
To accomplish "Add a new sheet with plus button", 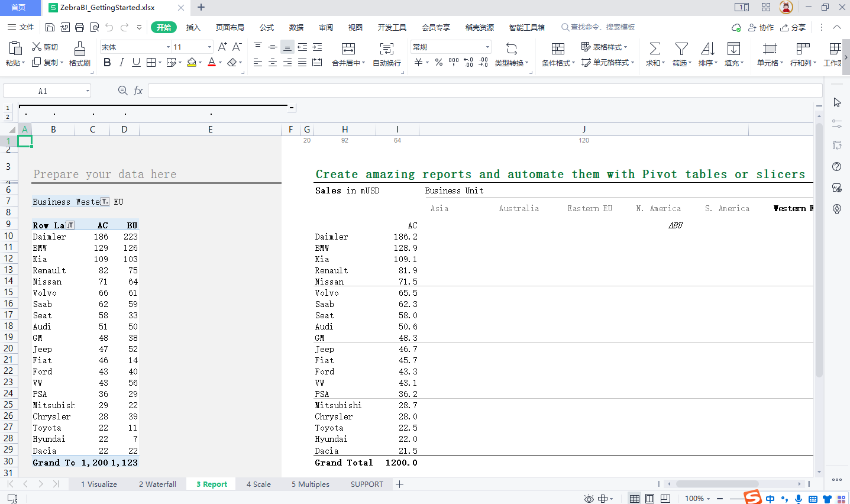I will [x=400, y=484].
